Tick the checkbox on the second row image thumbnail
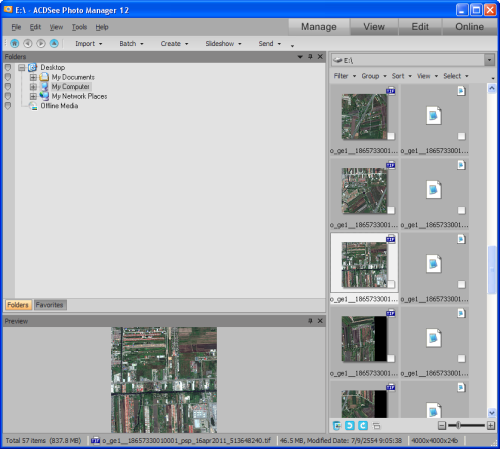Image resolution: width=500 pixels, height=449 pixels. click(x=391, y=210)
